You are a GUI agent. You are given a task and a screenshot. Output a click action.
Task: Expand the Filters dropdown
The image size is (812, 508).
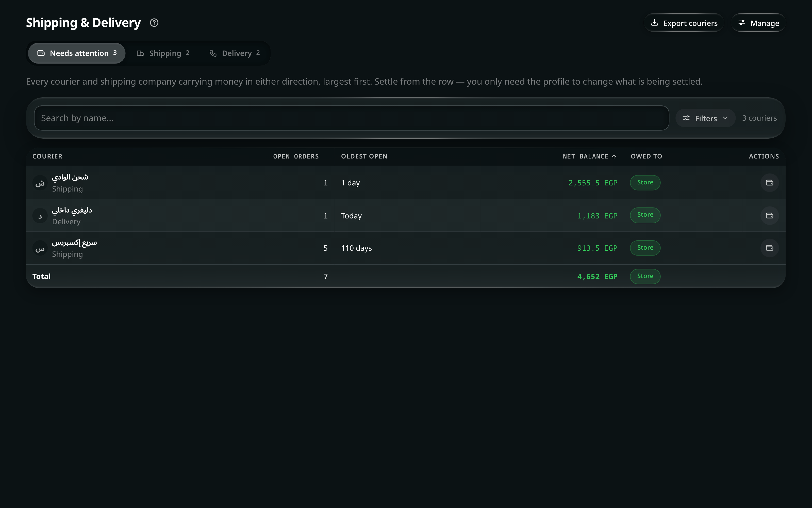(x=705, y=118)
